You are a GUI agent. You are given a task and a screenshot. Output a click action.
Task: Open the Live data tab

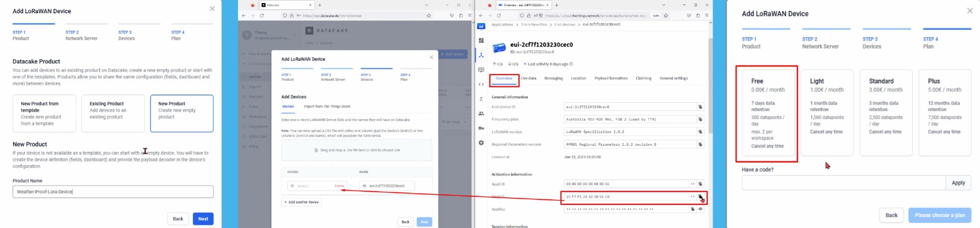[529, 78]
